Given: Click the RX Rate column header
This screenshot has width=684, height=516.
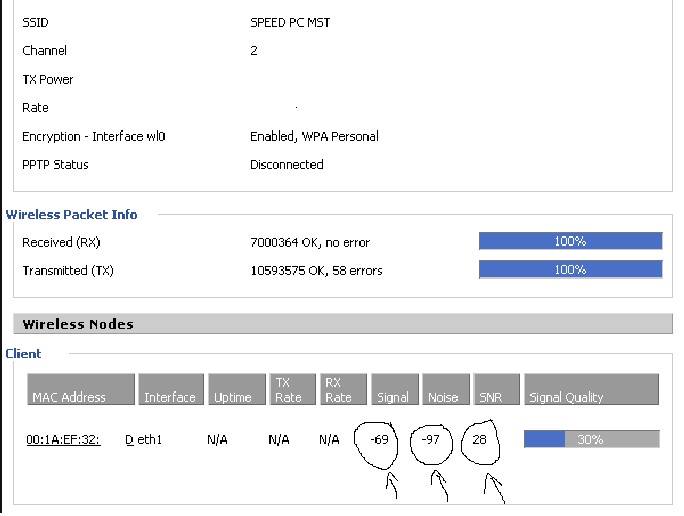Looking at the screenshot, I should (343, 390).
